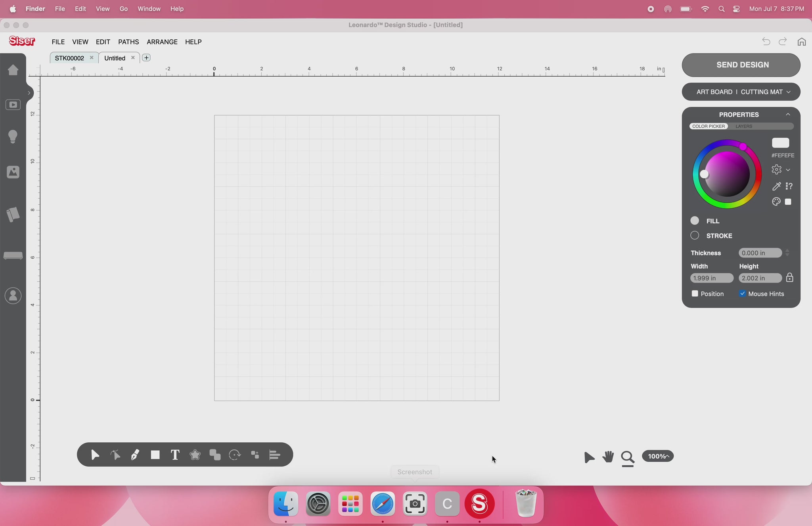
Task: Select the STROKE radio option
Action: point(695,236)
